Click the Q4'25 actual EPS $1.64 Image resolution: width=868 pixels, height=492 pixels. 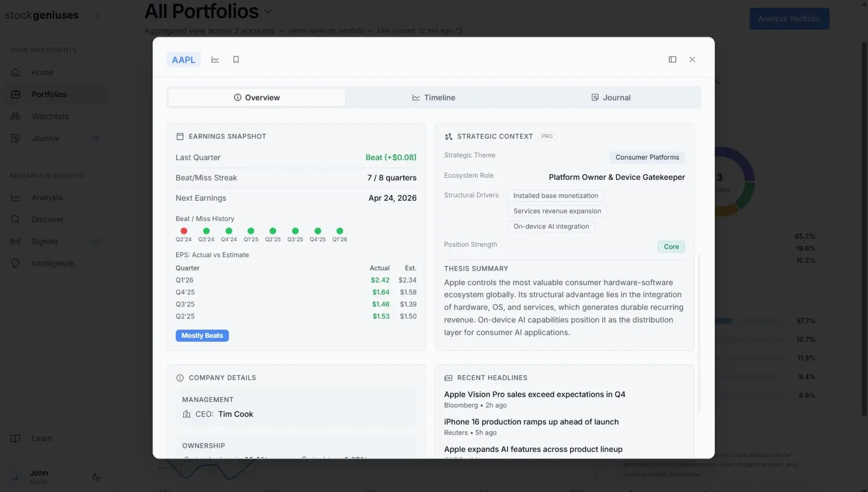coord(380,292)
